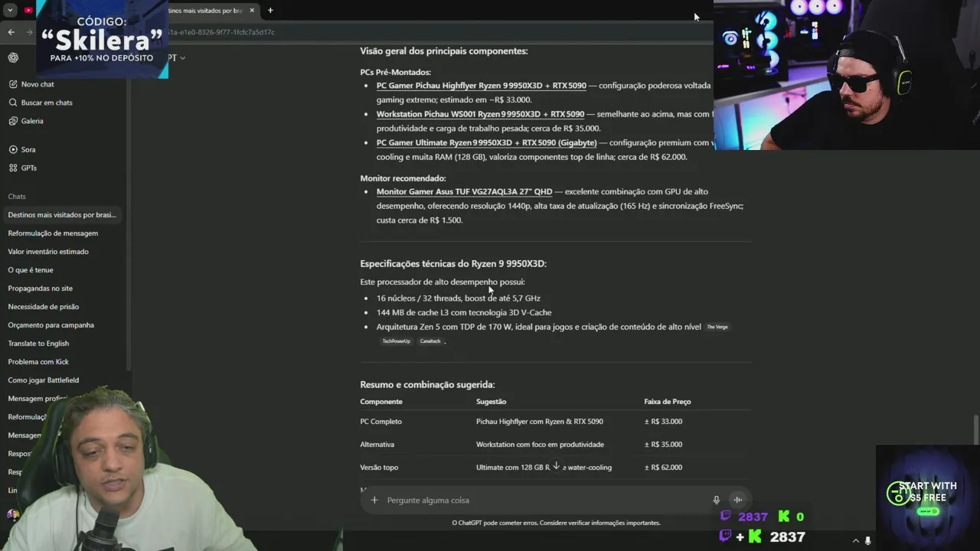
Task: Open Sora from the sidebar
Action: (22, 149)
